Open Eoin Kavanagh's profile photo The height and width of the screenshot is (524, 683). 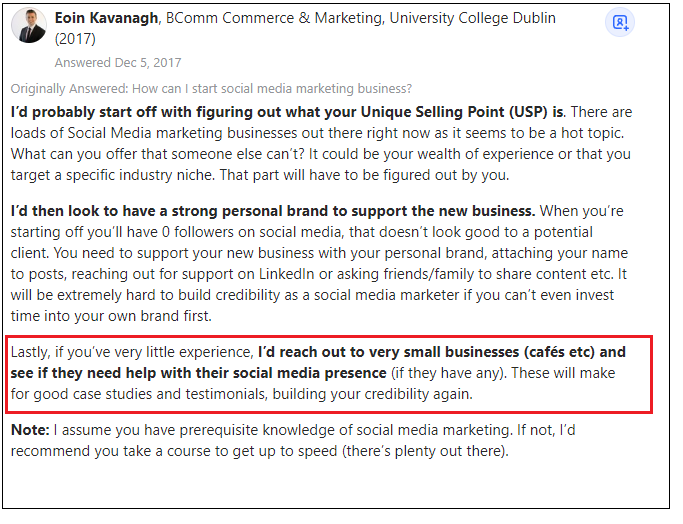click(x=29, y=26)
